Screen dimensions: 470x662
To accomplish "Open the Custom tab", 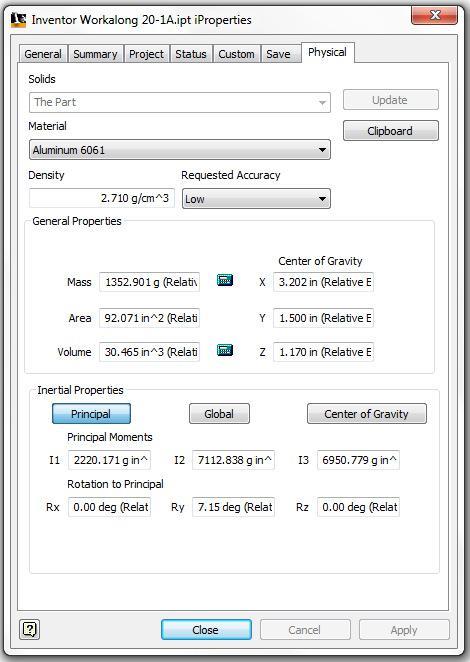I will tap(236, 54).
